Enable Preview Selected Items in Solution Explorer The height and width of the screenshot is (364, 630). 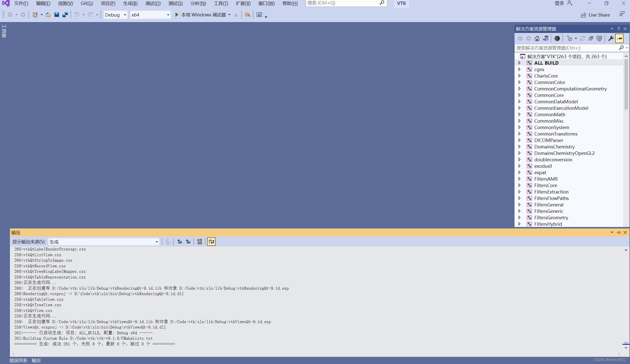coord(620,38)
